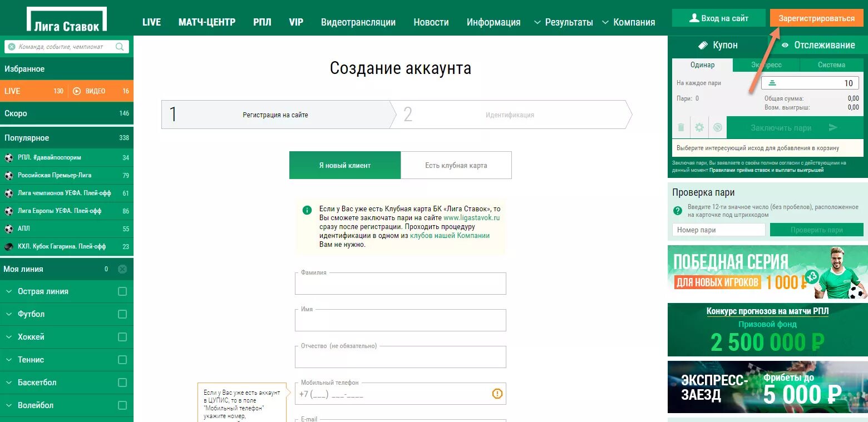Click the Имя input field
Viewport: 868px width, 422px height.
pos(401,320)
